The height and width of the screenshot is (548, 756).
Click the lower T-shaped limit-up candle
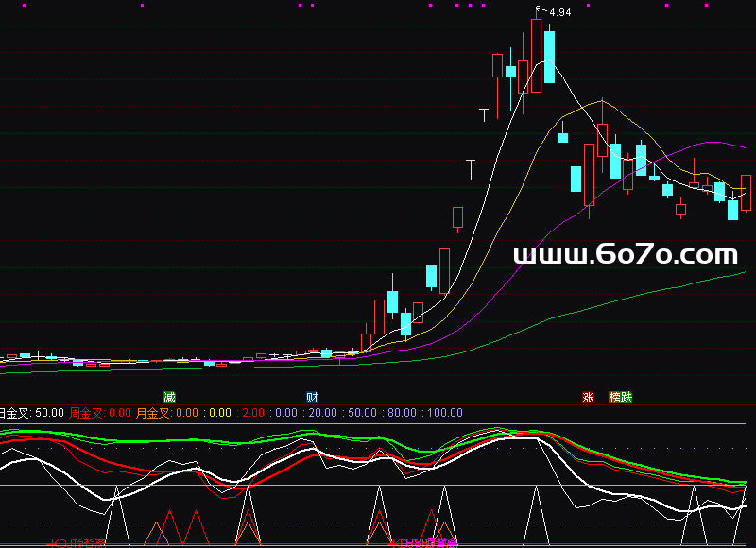tap(471, 169)
